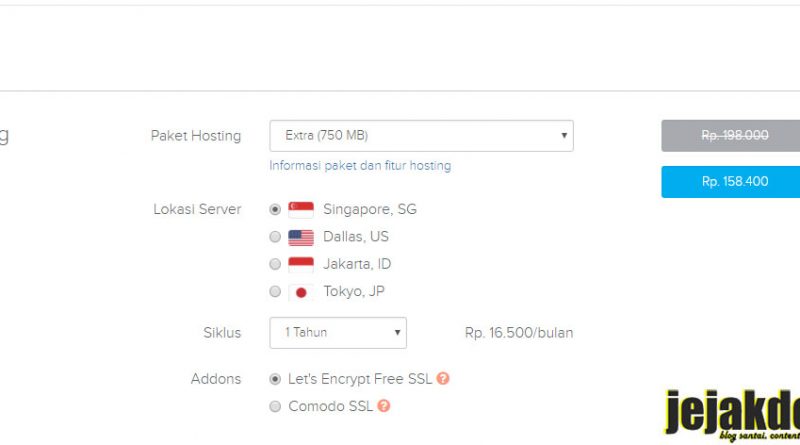Click the Rp. 16.500/bulan price text

coord(519,333)
